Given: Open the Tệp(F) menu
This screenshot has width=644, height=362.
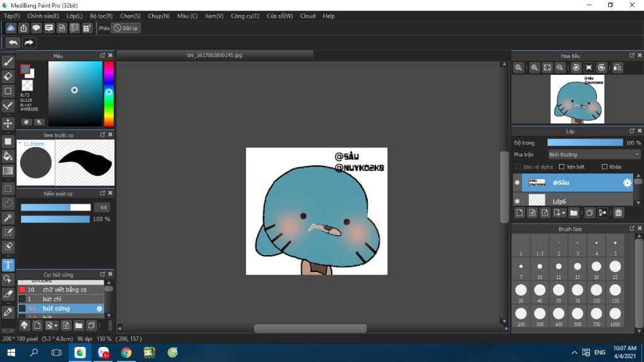Looking at the screenshot, I should [x=11, y=16].
